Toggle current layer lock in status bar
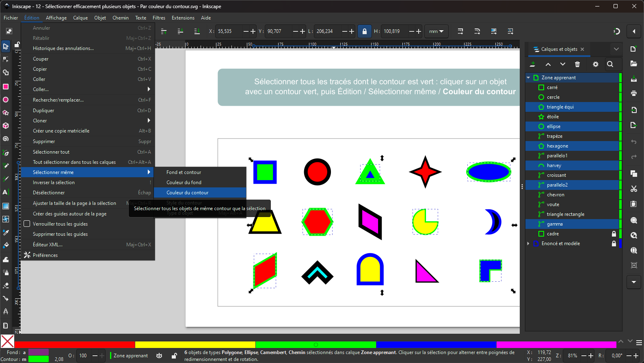644x363 pixels. coord(174,356)
